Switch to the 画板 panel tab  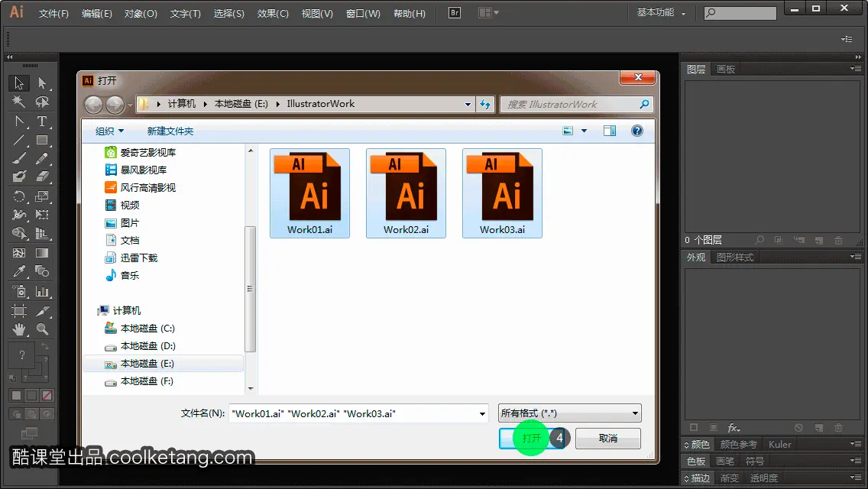click(x=726, y=70)
